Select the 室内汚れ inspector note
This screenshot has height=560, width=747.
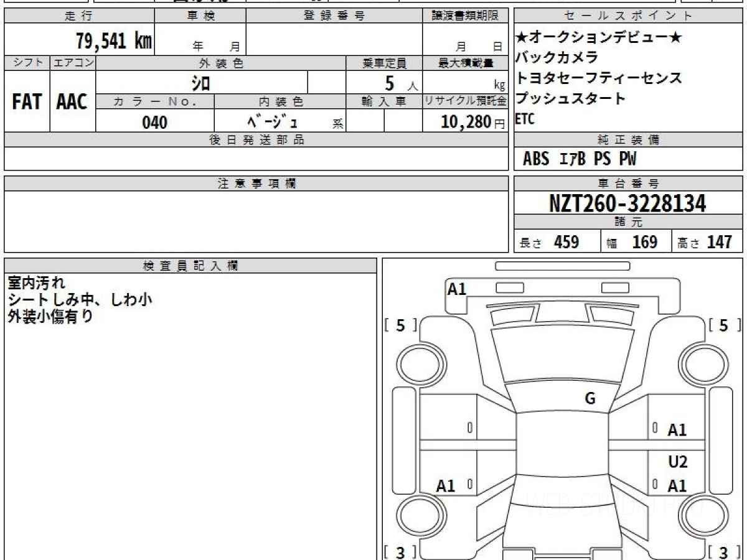pyautogui.click(x=36, y=283)
